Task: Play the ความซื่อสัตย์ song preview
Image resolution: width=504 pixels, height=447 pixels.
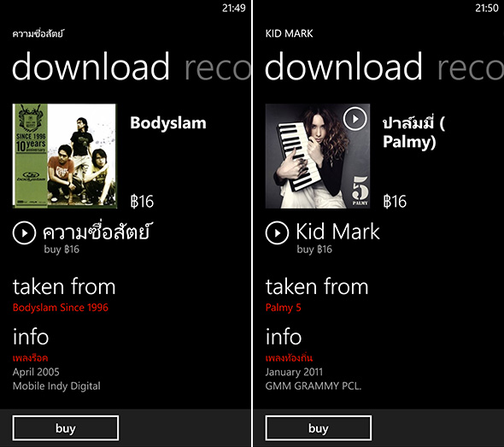Action: click(24, 232)
